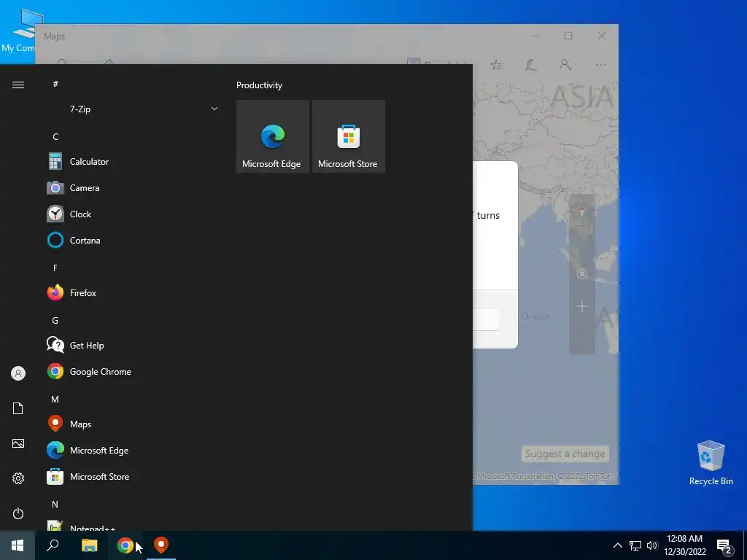Select letter F section header
The width and height of the screenshot is (747, 560).
click(x=55, y=268)
